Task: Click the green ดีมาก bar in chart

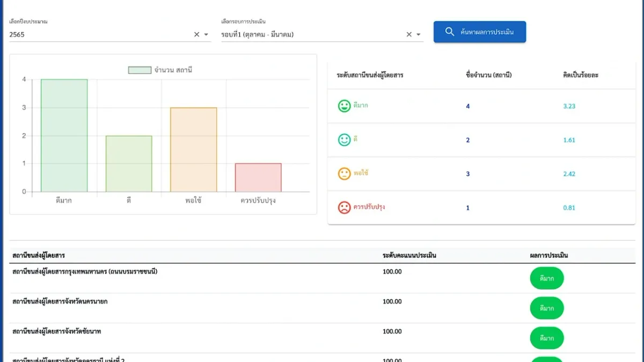Action: click(x=64, y=136)
